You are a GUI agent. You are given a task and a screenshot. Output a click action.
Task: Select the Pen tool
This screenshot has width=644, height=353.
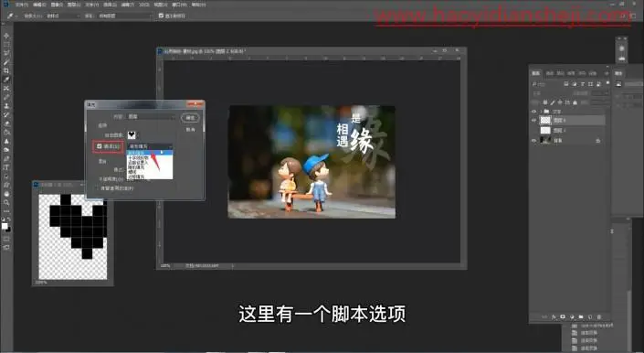click(6, 158)
